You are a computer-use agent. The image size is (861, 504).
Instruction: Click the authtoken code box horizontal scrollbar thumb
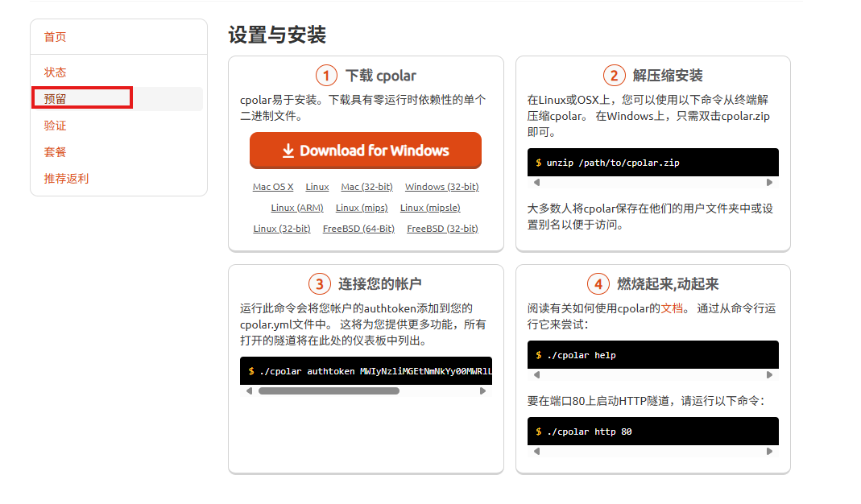point(329,391)
